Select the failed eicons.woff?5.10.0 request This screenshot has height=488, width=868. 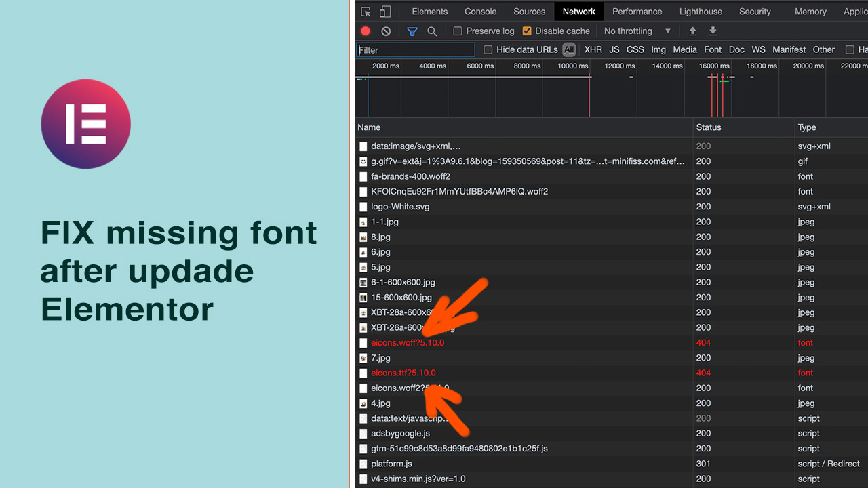(407, 343)
